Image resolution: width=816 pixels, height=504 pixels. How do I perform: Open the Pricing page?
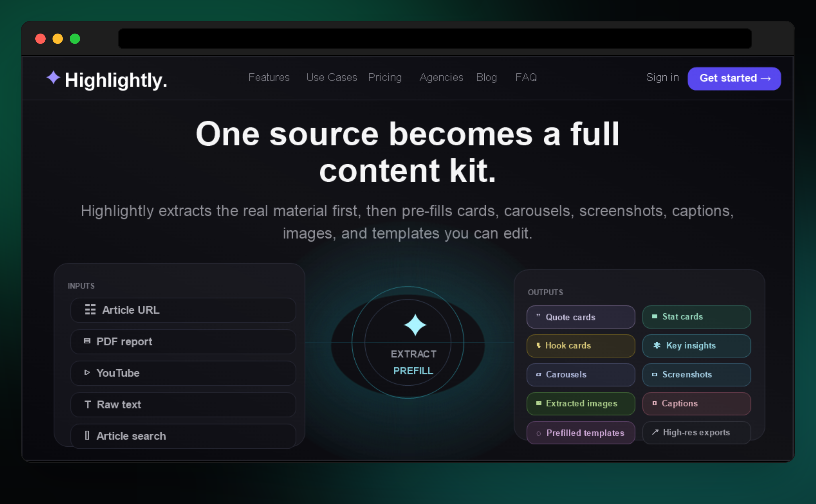pyautogui.click(x=385, y=77)
